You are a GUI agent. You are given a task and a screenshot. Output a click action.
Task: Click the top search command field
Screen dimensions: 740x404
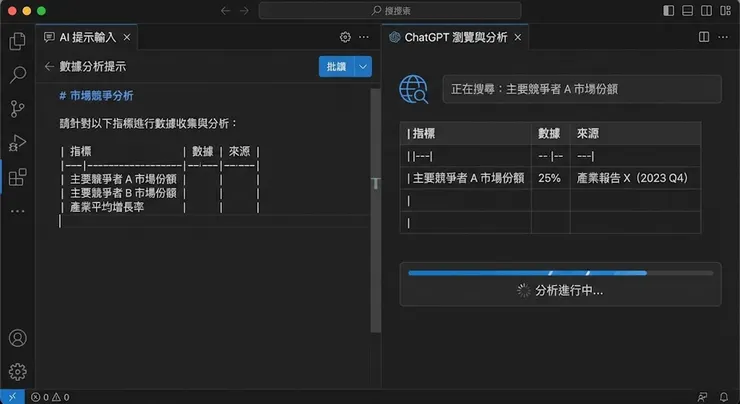(x=390, y=10)
